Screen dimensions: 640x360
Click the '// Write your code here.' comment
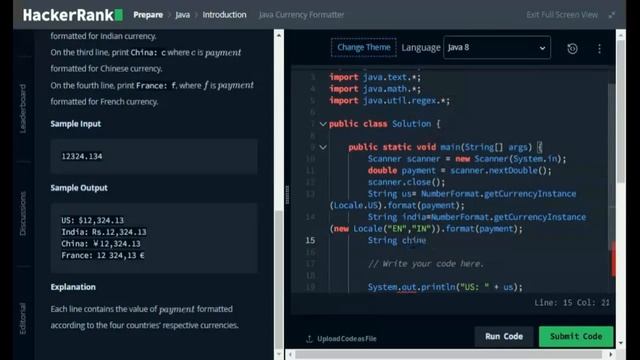click(x=426, y=264)
